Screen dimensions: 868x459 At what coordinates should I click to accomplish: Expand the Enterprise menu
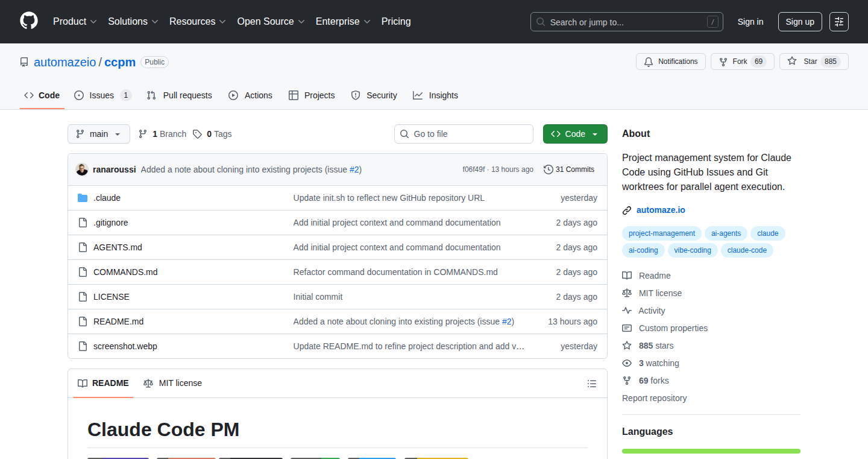coord(343,21)
